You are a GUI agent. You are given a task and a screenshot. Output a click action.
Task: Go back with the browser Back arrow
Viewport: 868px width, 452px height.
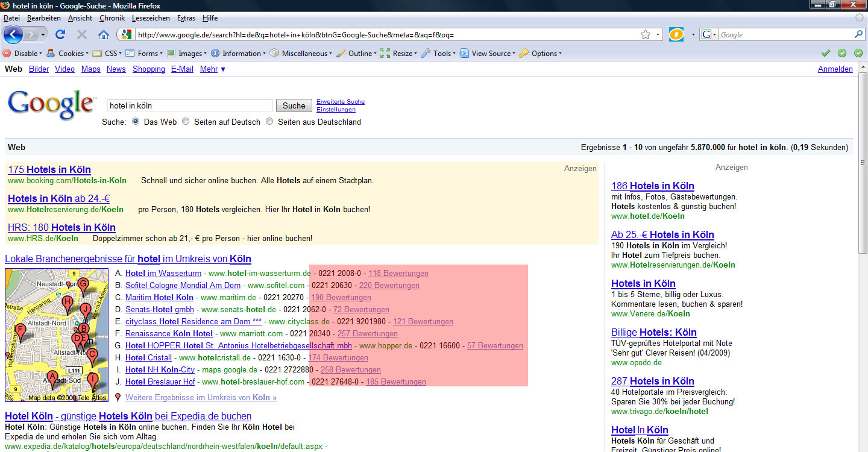coord(13,34)
